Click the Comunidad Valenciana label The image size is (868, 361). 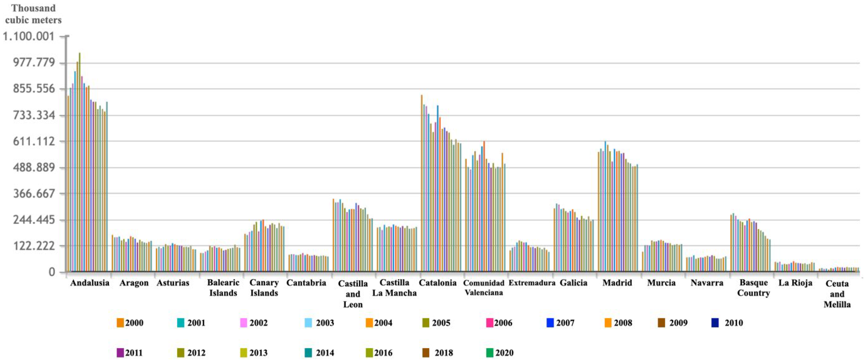point(483,288)
